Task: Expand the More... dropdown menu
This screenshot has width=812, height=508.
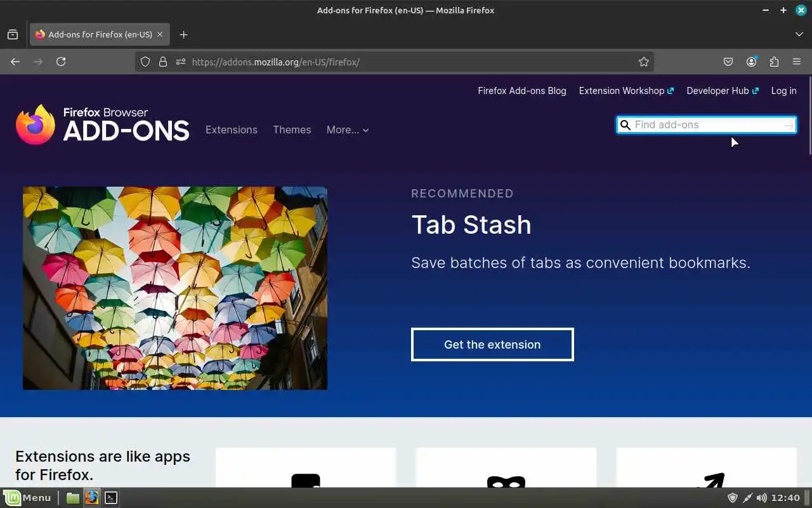Action: [x=348, y=130]
